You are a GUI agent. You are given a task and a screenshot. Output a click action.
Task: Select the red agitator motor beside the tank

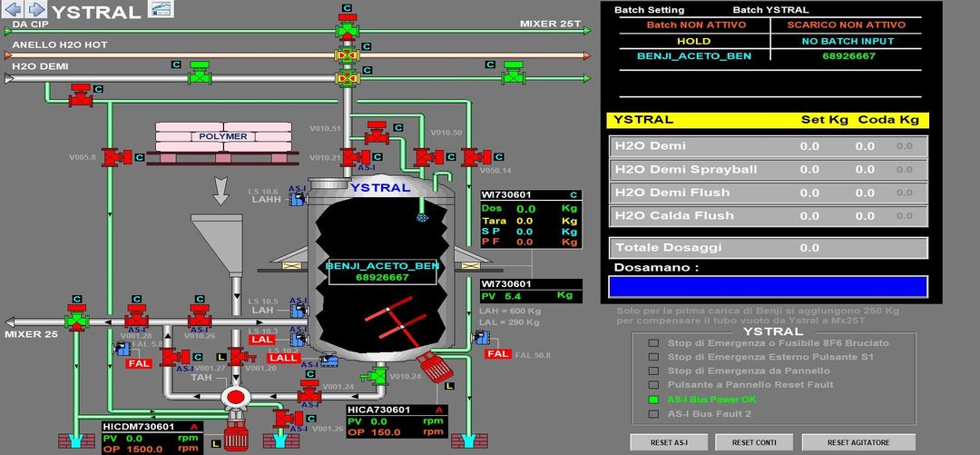point(435,367)
